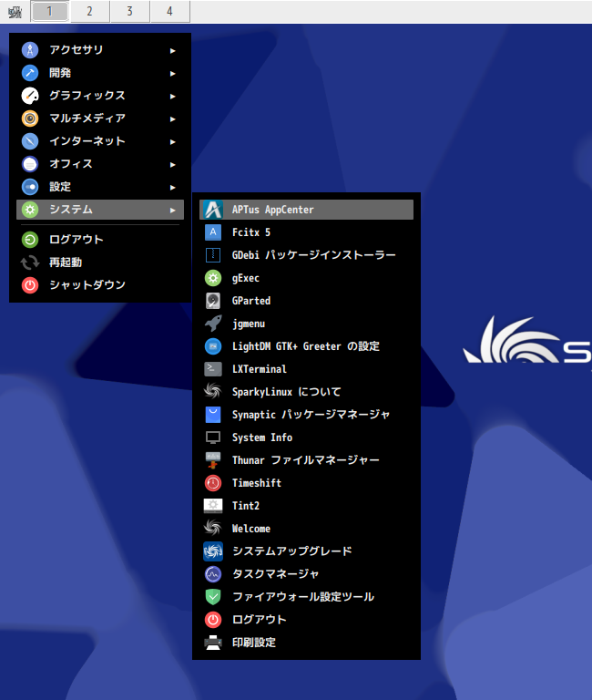Click the SparkyLinux について swirl icon

[213, 392]
